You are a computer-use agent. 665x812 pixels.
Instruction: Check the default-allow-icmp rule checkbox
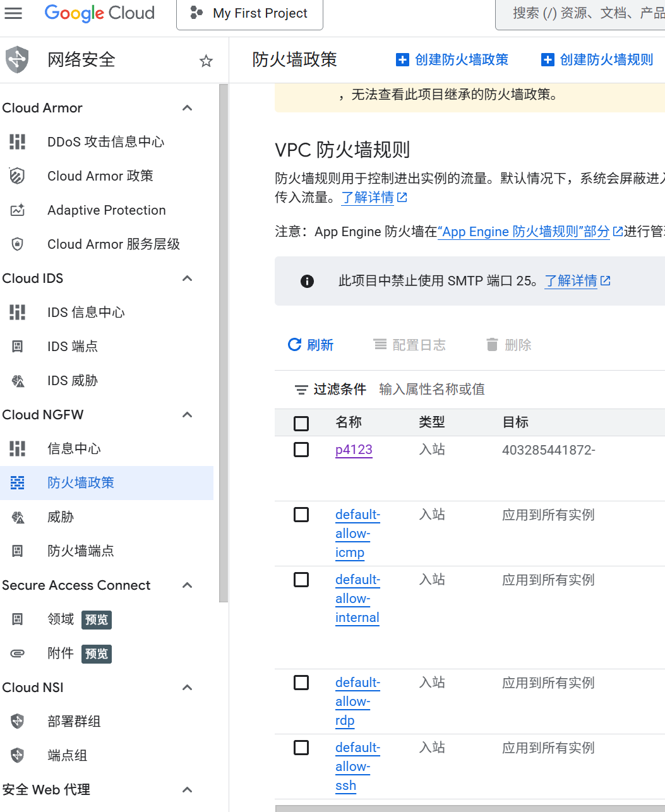coord(301,515)
